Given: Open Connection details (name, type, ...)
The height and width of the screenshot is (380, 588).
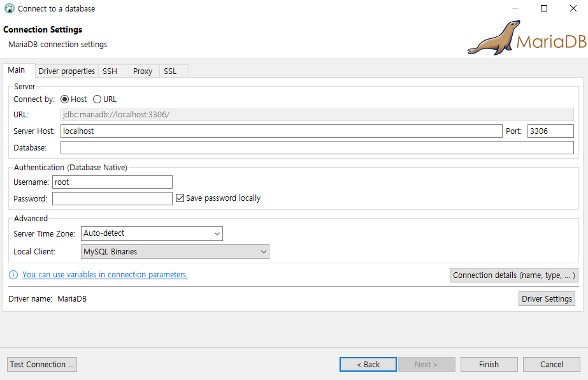Looking at the screenshot, I should (513, 275).
